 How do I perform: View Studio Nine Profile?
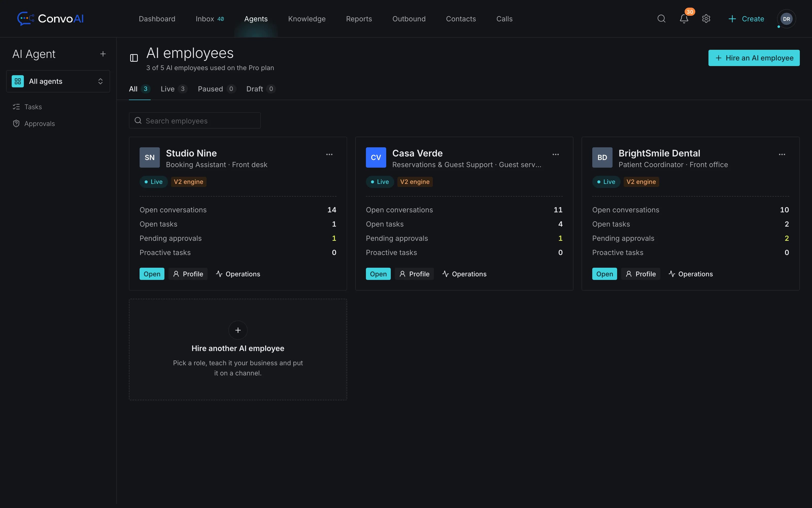pos(188,274)
